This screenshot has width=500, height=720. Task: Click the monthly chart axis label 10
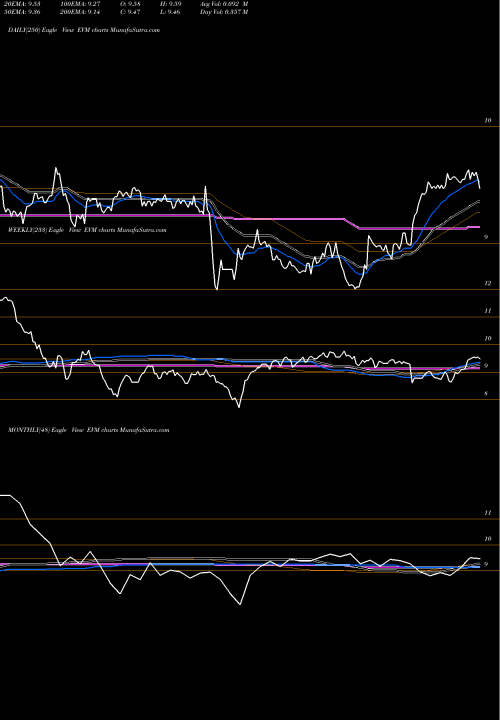[x=488, y=539]
